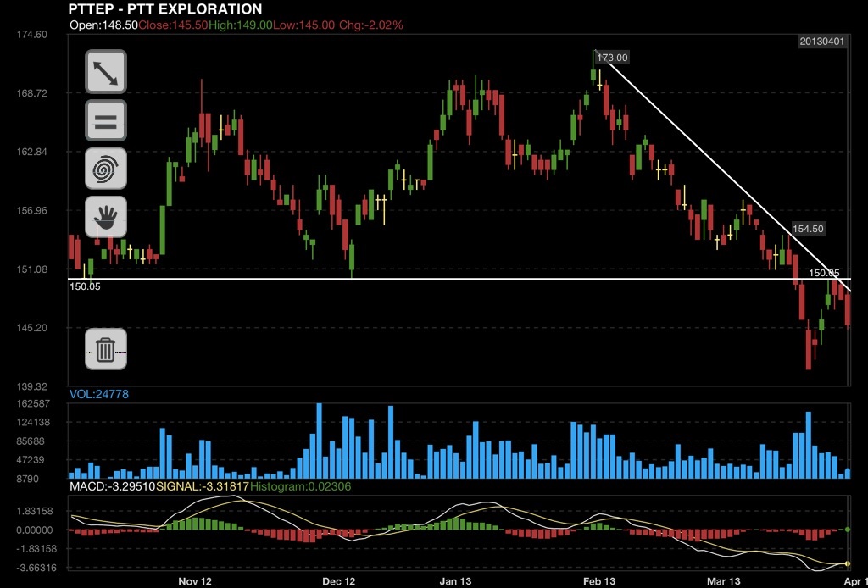This screenshot has width=868, height=588.
Task: Click the Mar 13 date axis label
Action: point(724,581)
